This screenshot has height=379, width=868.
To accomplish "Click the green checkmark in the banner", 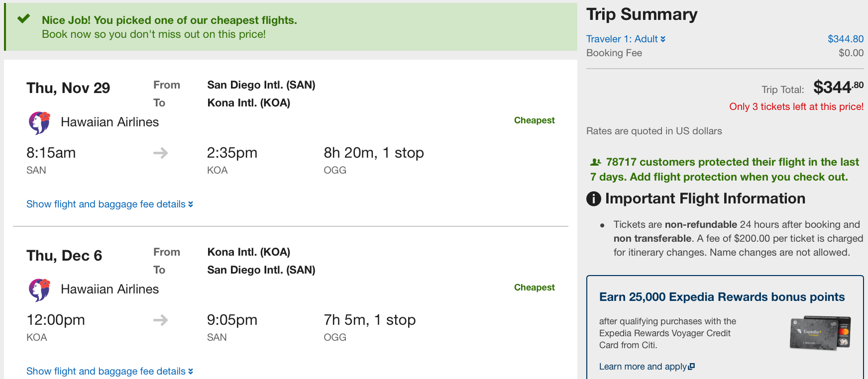I will [x=23, y=19].
